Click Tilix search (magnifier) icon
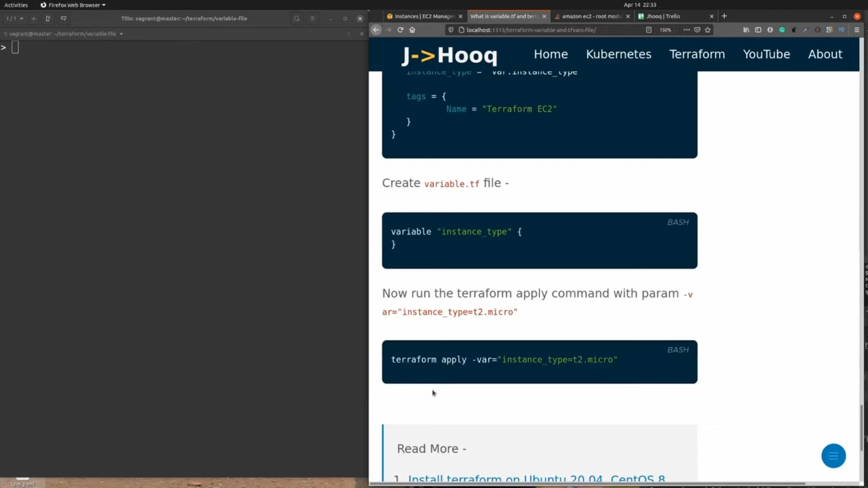 point(297,18)
